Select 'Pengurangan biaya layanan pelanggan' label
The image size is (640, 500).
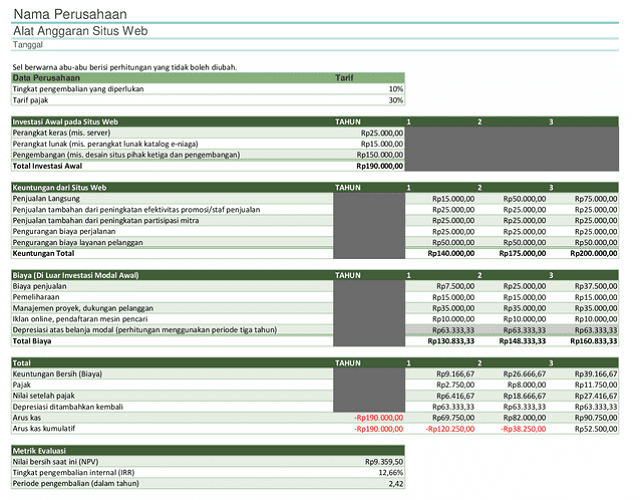[78, 242]
